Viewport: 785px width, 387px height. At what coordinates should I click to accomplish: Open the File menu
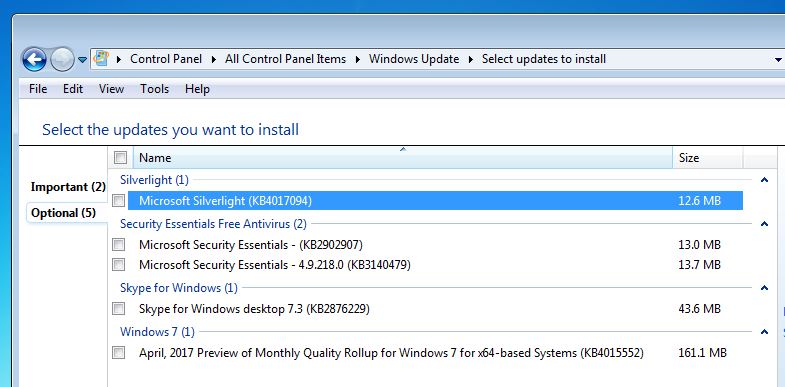tap(38, 89)
